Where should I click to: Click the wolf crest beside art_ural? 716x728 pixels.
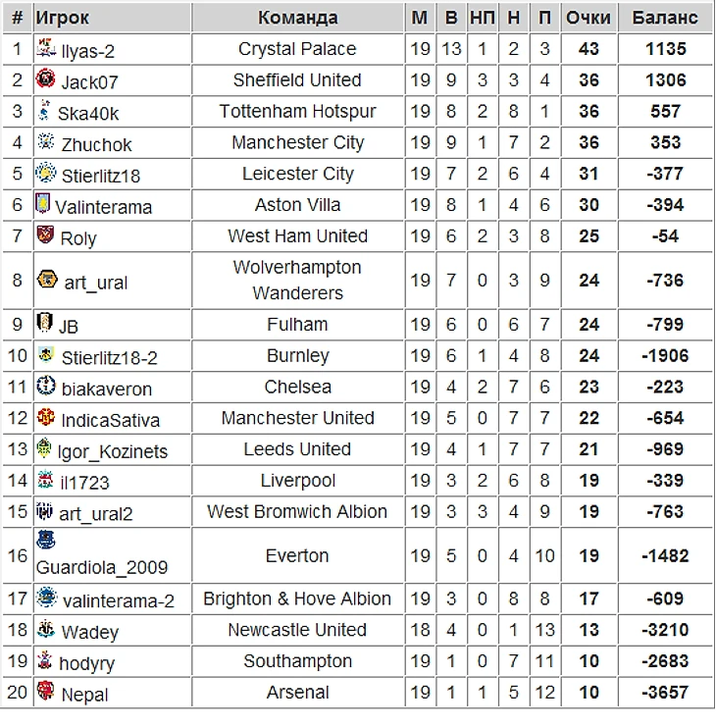(x=47, y=281)
